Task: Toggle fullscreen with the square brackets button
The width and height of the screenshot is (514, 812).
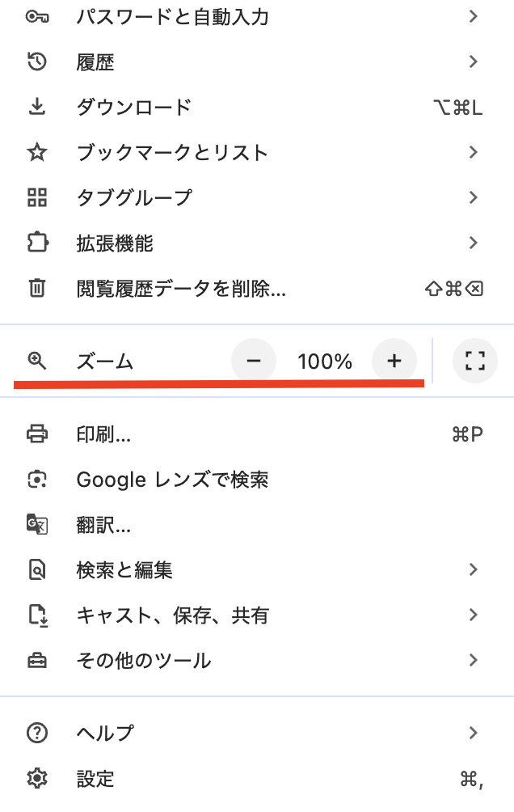Action: coord(474,361)
